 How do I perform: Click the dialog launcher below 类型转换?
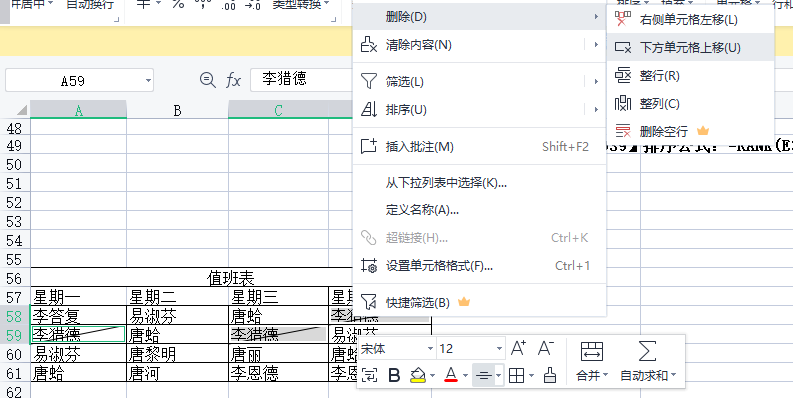click(x=333, y=19)
